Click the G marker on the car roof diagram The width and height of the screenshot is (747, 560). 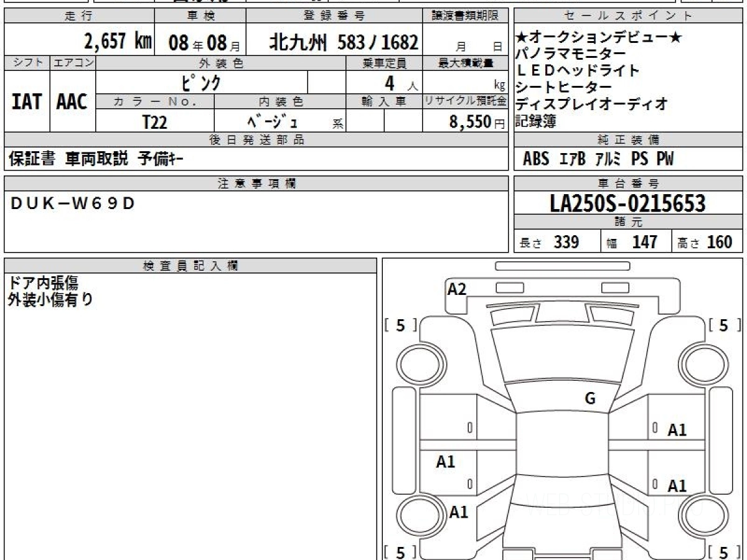coord(590,399)
